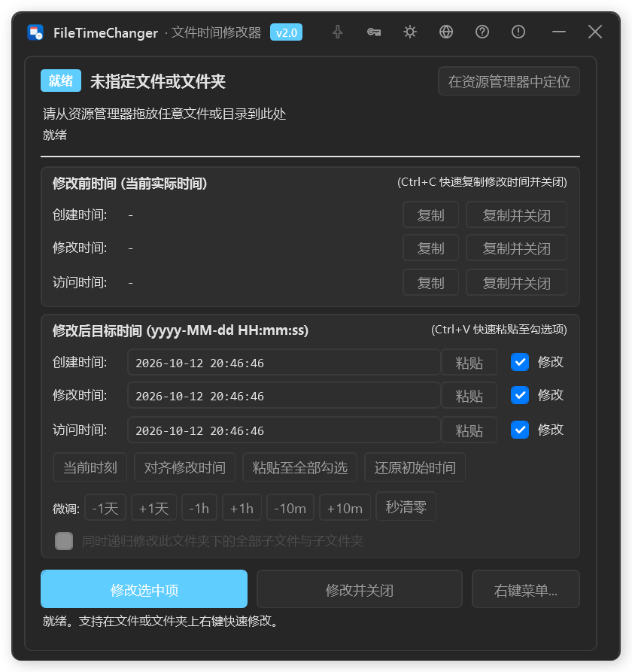Subtract one day with -1天
The width and height of the screenshot is (632, 672).
tap(105, 507)
